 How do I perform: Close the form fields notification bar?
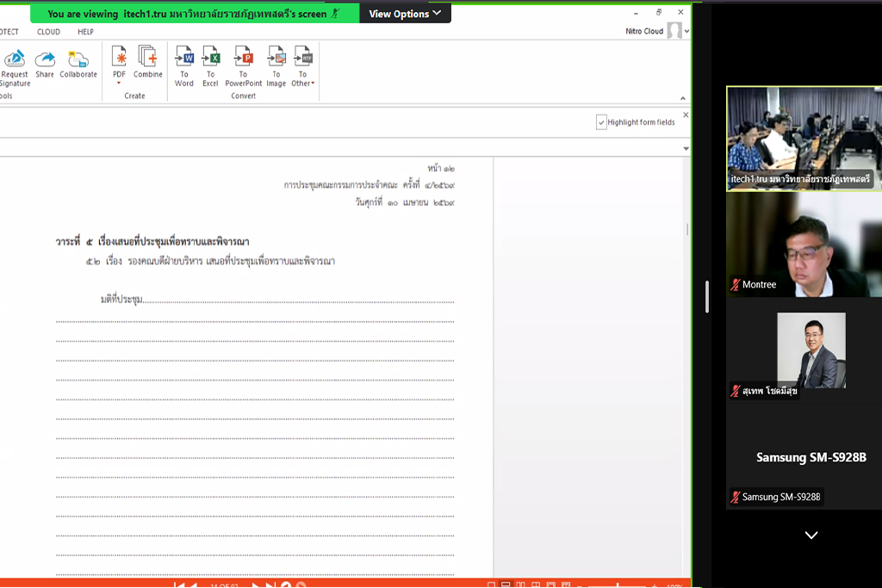point(686,115)
